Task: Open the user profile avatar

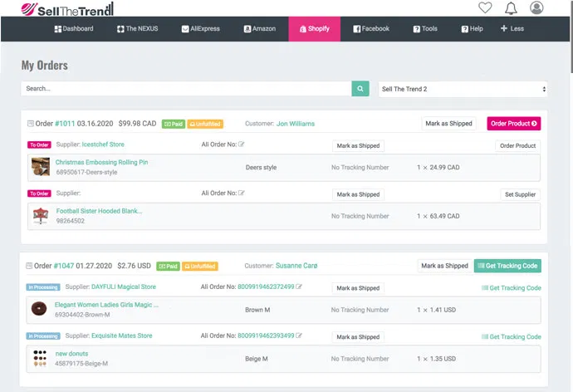Action: click(x=536, y=7)
